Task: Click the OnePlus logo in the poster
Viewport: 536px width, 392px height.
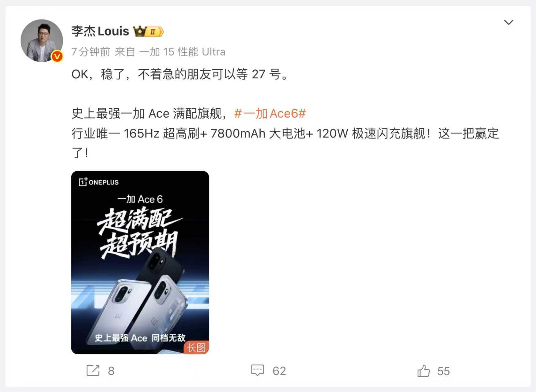Action: tap(98, 182)
